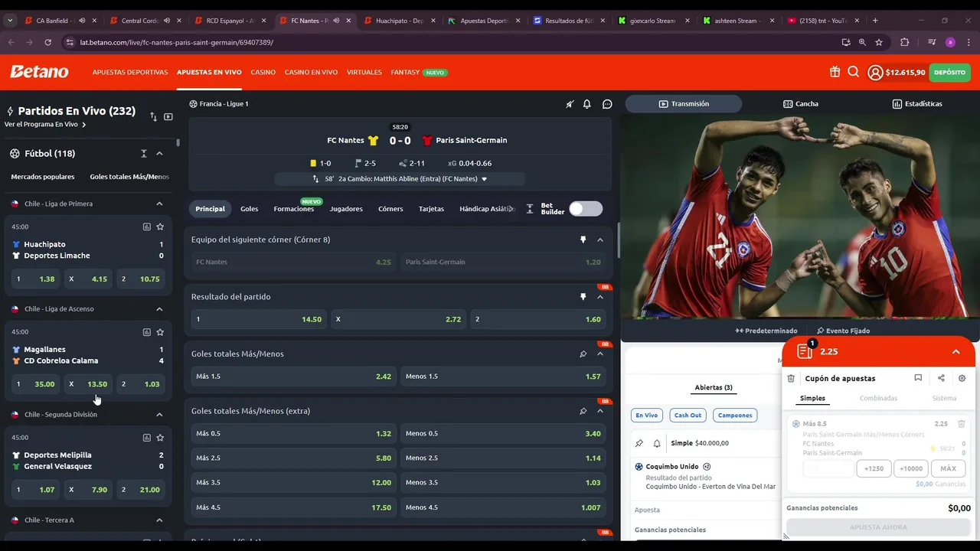Pin the Goles totales Más/Menos market

point(583,354)
